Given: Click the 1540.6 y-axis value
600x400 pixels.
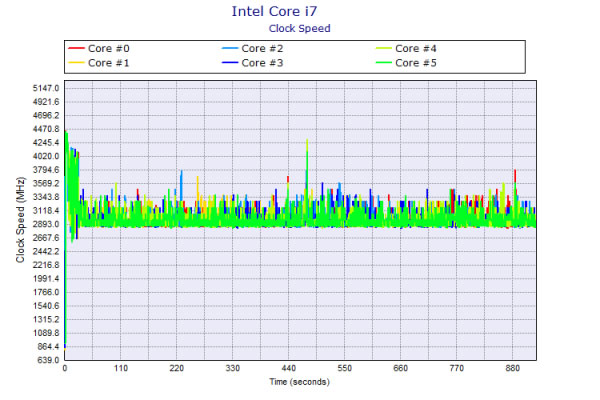Looking at the screenshot, I should 46,306.
